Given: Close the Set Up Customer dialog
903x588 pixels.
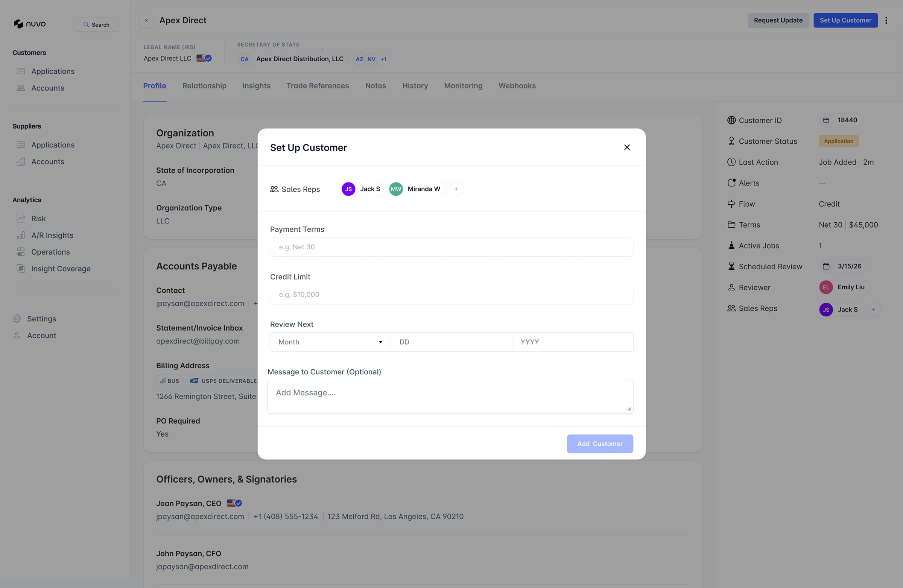Looking at the screenshot, I should pyautogui.click(x=627, y=147).
